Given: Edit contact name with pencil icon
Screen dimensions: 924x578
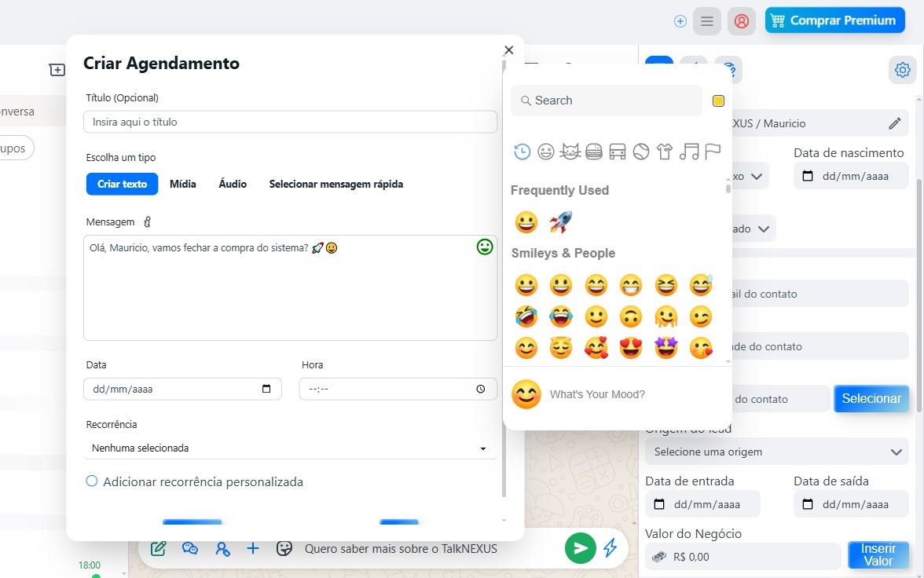Looking at the screenshot, I should coord(894,123).
